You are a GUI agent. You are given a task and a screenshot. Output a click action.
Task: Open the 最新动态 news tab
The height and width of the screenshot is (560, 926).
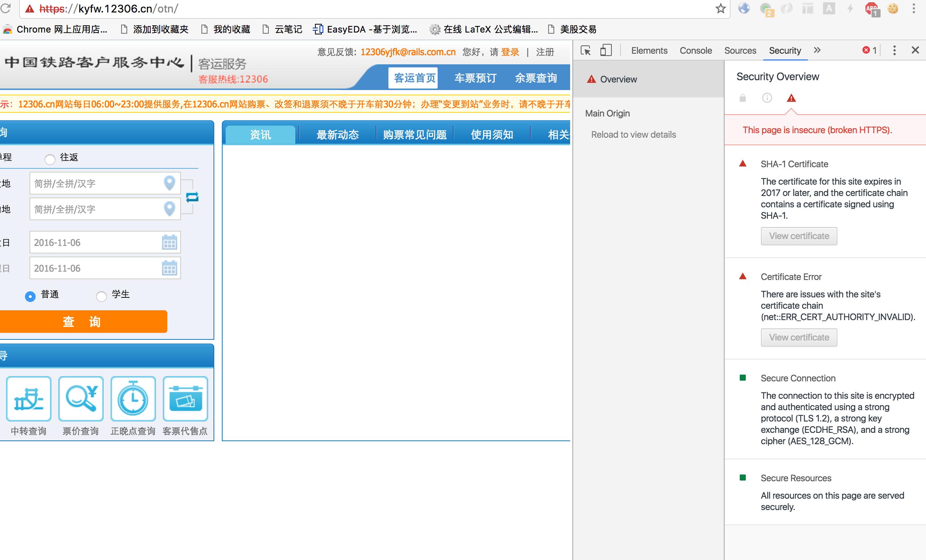pos(337,134)
